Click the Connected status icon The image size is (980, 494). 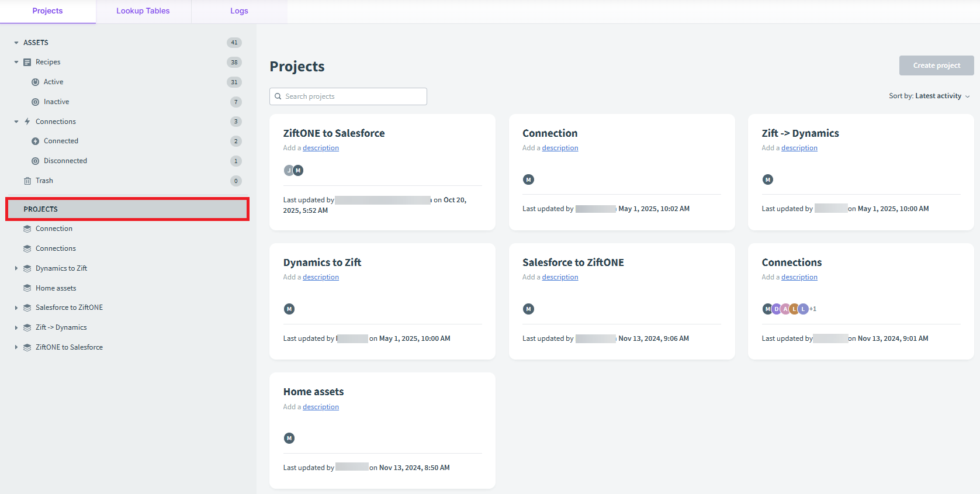[36, 141]
